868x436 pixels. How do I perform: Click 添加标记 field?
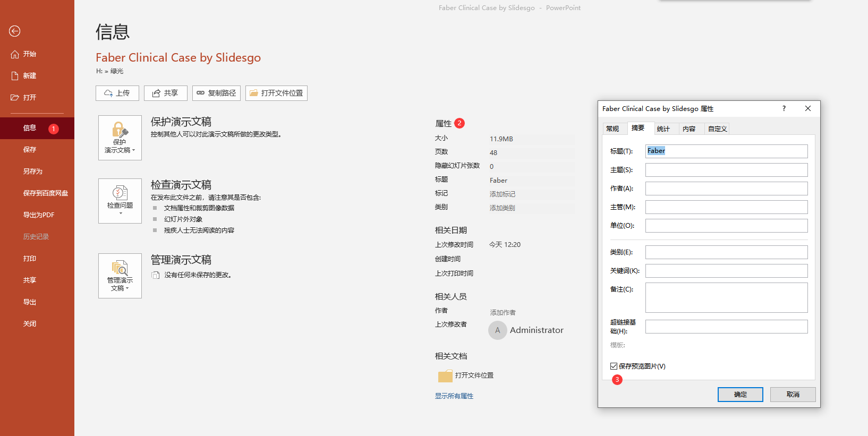click(531, 194)
